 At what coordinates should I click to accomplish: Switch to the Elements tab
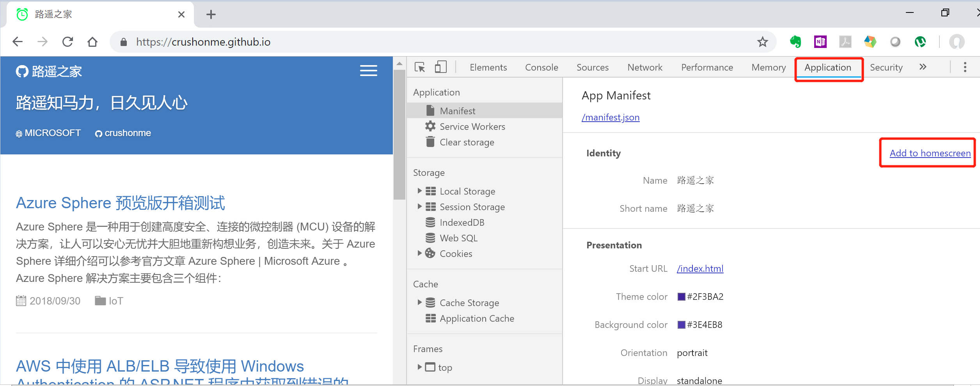click(x=488, y=67)
